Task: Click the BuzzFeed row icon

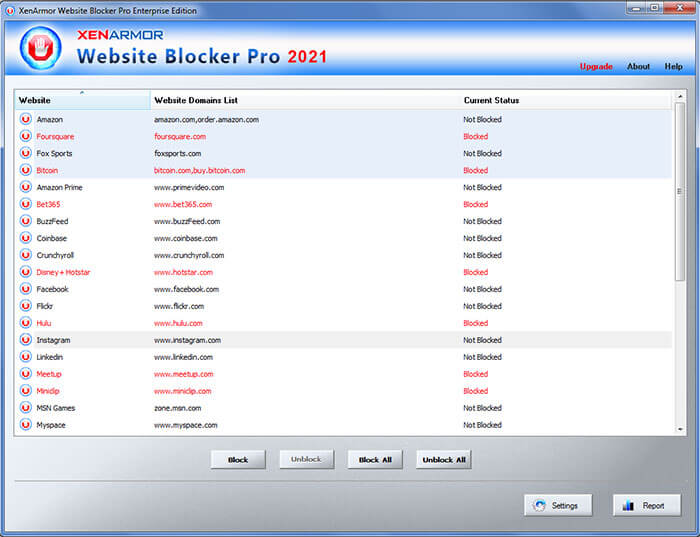Action: tap(25, 221)
